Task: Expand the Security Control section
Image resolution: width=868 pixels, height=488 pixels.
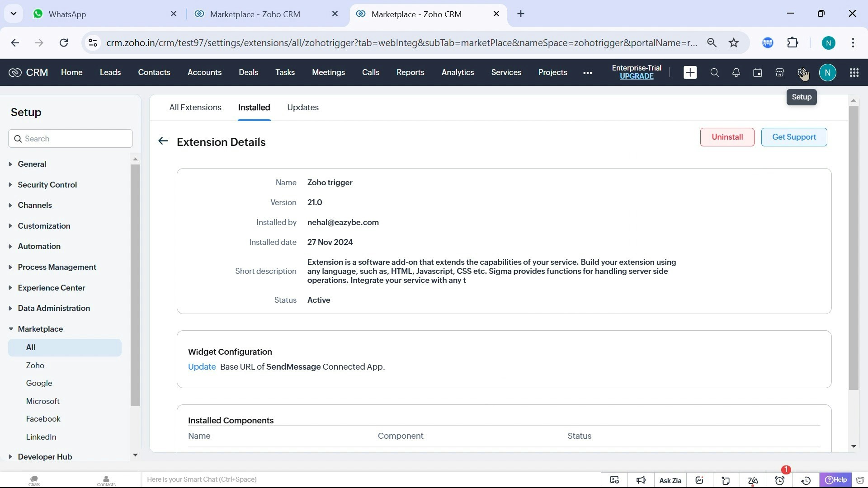Action: (47, 185)
